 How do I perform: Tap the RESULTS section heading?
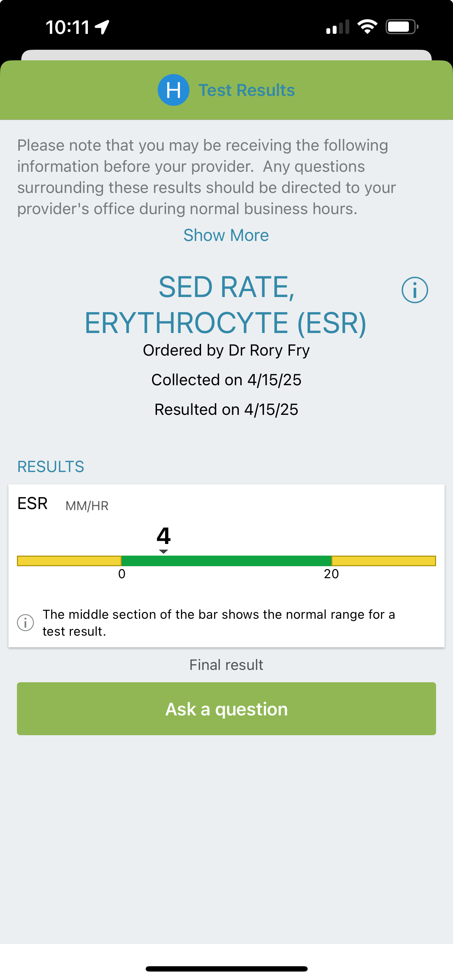[50, 466]
